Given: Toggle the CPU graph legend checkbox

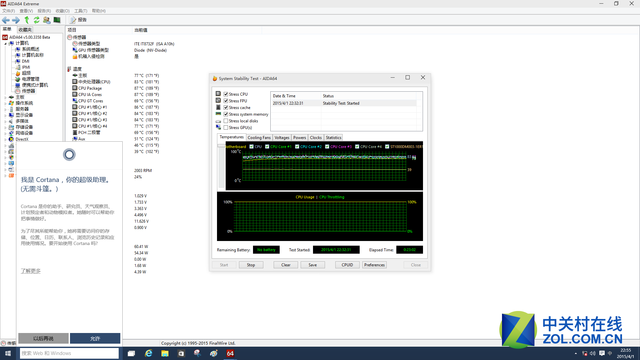Looking at the screenshot, I should (251, 147).
